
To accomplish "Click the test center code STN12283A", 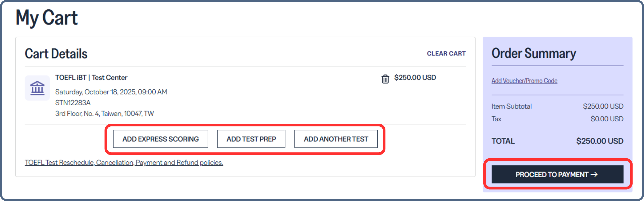I will pos(73,103).
